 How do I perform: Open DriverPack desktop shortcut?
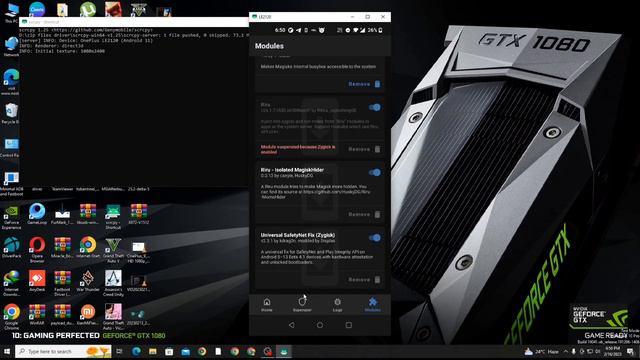(11, 248)
